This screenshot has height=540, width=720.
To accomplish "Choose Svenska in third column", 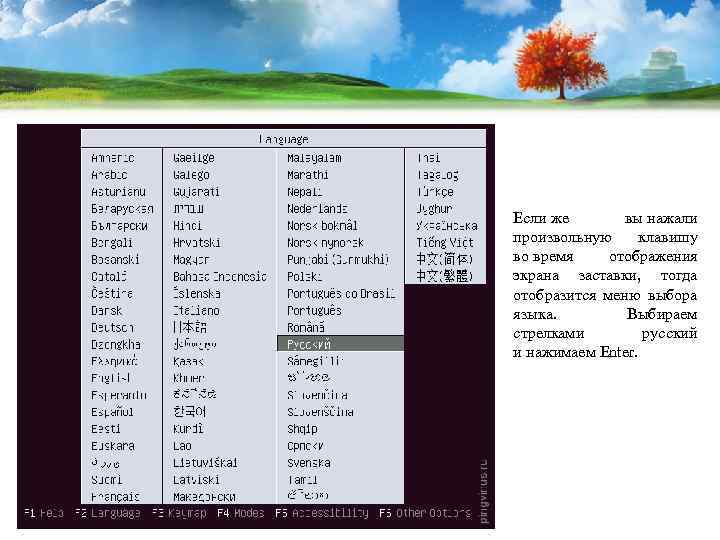I will click(309, 463).
